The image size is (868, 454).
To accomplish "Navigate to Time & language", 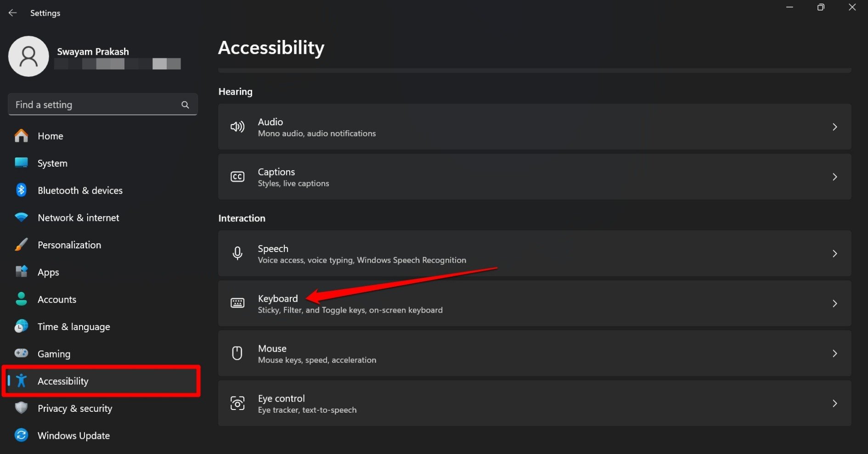I will click(73, 327).
